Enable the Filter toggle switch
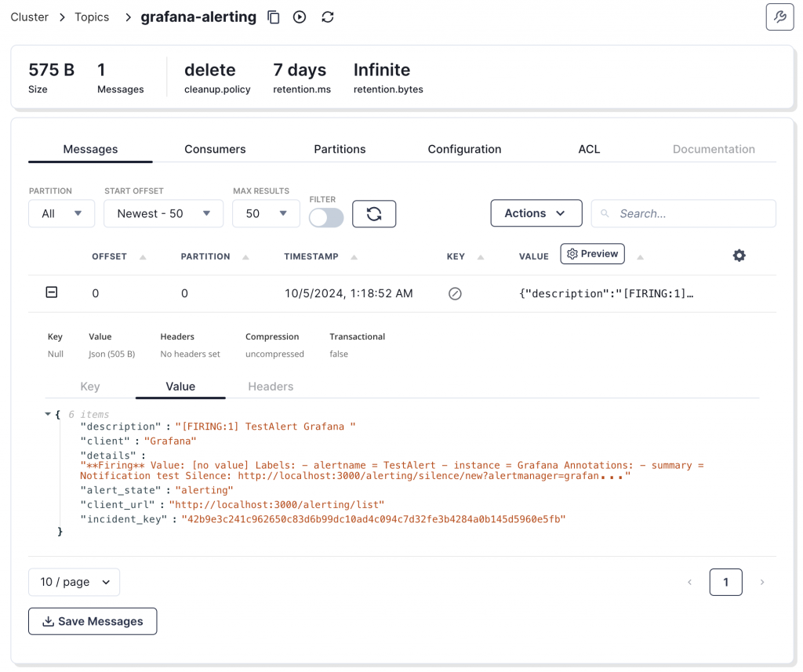This screenshot has width=803, height=672. [326, 217]
